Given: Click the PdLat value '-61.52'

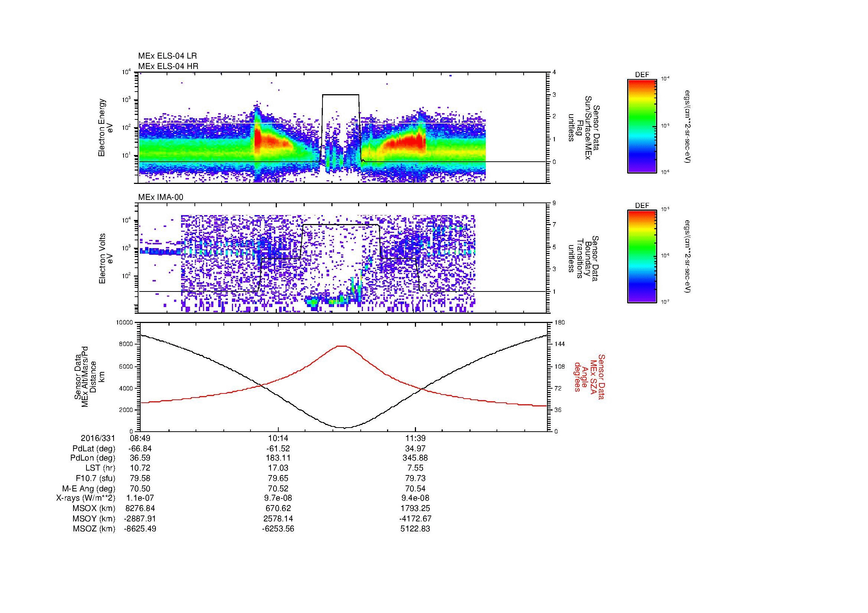Looking at the screenshot, I should (x=278, y=449).
